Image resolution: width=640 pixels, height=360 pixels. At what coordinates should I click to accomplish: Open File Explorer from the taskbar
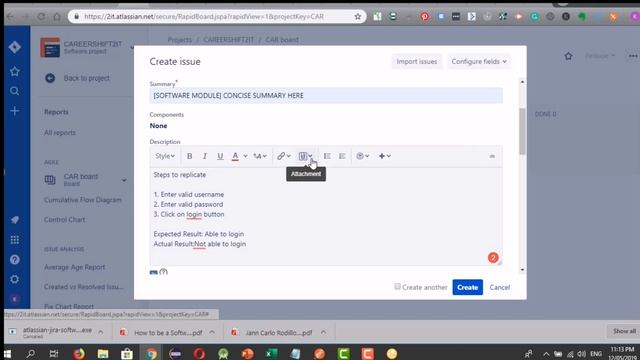click(x=103, y=353)
